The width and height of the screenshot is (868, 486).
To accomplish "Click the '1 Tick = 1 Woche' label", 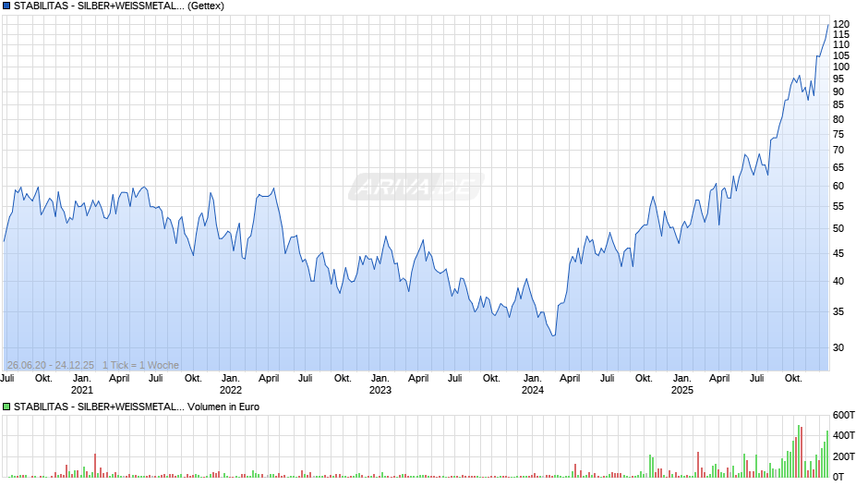I will click(140, 365).
